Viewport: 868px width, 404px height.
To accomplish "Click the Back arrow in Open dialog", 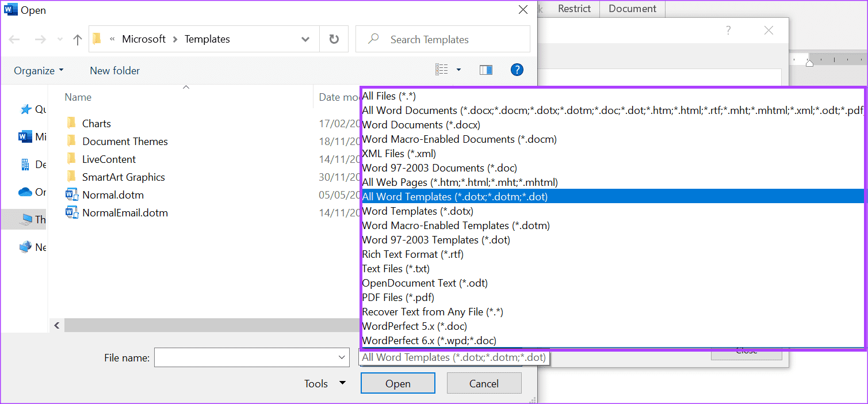I will coord(14,40).
